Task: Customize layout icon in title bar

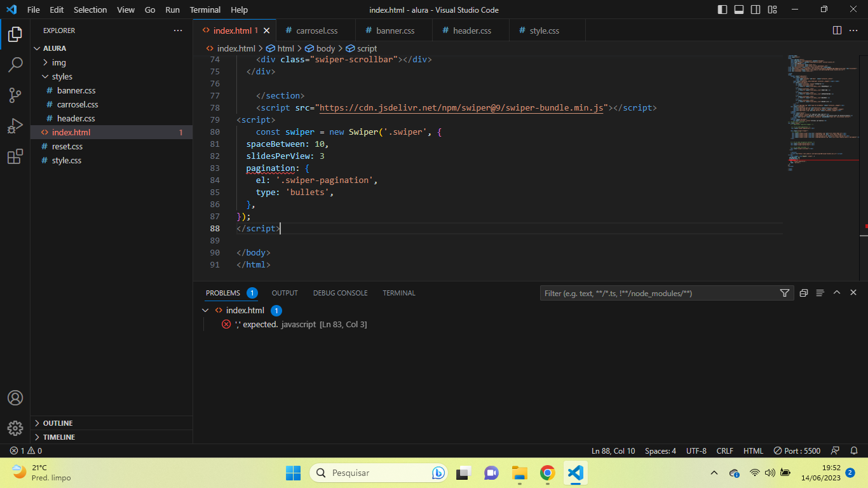Action: click(x=772, y=10)
